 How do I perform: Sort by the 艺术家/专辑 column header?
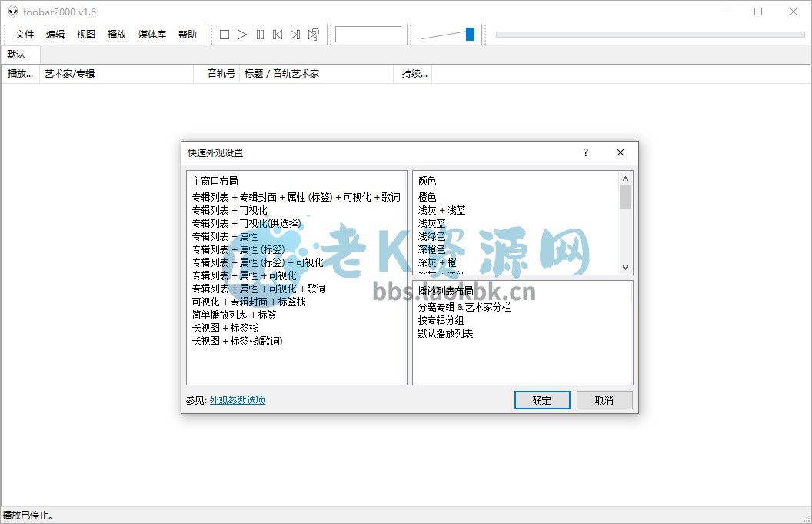pos(116,74)
